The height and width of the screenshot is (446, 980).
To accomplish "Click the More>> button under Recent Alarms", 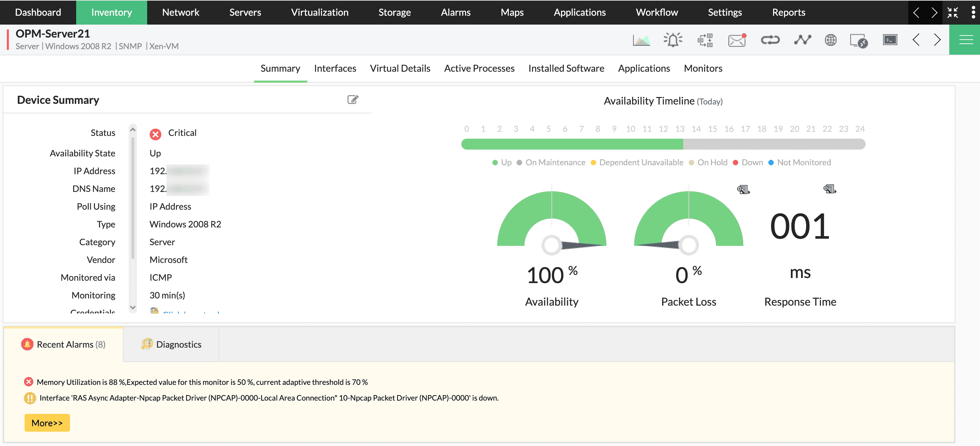I will coord(47,422).
